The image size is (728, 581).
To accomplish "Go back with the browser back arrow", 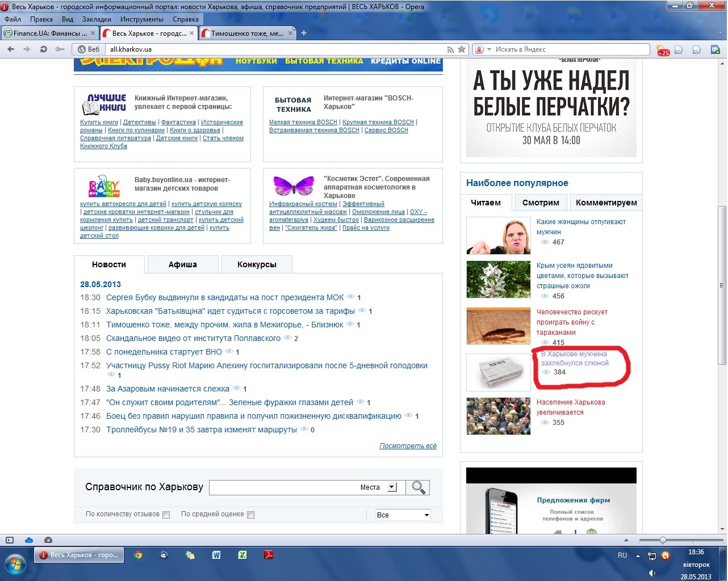I will [11, 49].
